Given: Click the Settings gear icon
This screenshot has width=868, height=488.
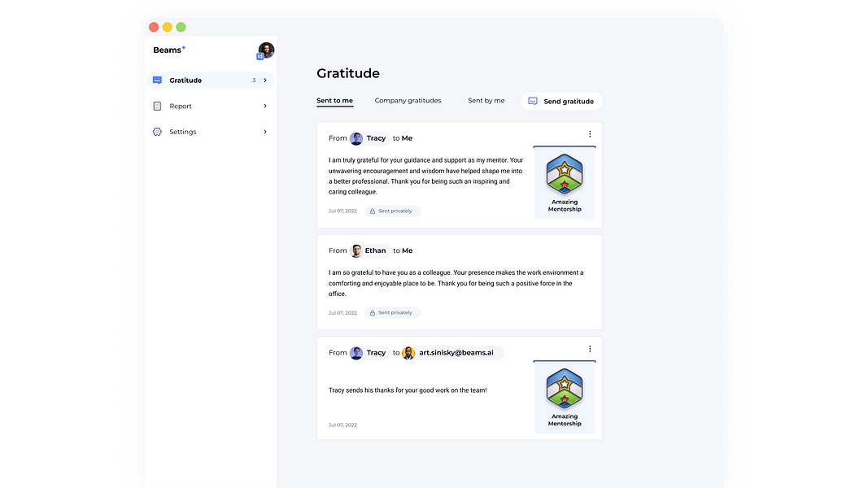Looking at the screenshot, I should pos(157,132).
